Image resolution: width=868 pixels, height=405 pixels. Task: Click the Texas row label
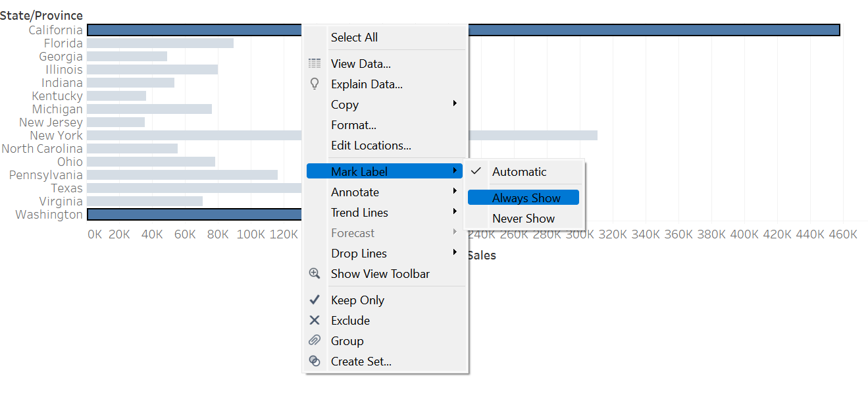click(x=67, y=188)
